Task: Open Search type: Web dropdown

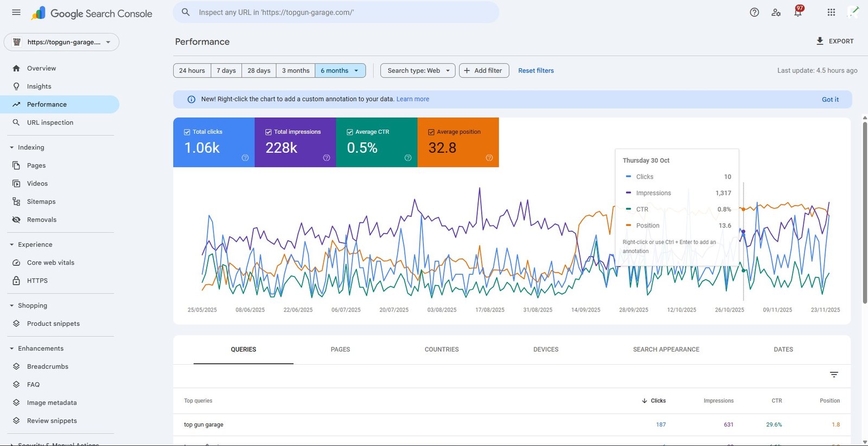Action: click(418, 70)
